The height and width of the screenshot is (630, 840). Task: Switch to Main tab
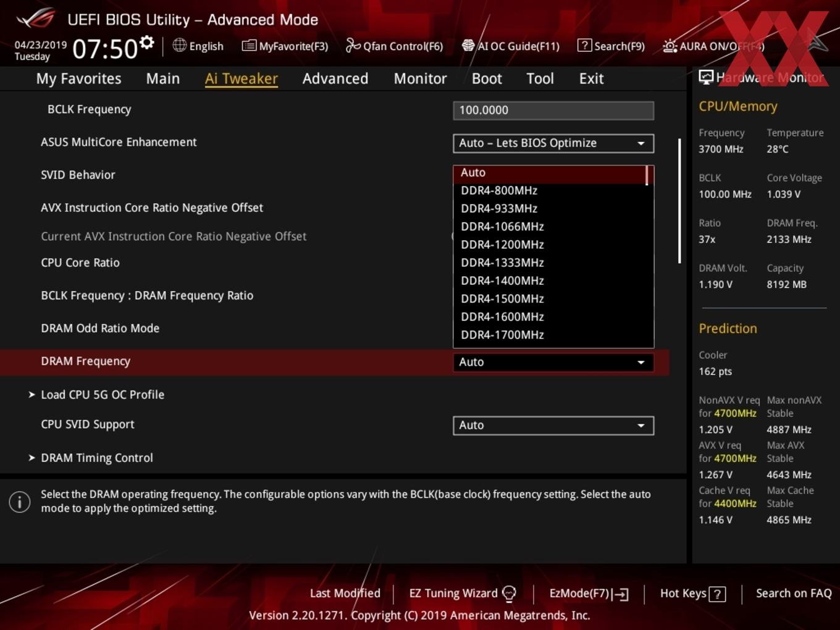[163, 78]
